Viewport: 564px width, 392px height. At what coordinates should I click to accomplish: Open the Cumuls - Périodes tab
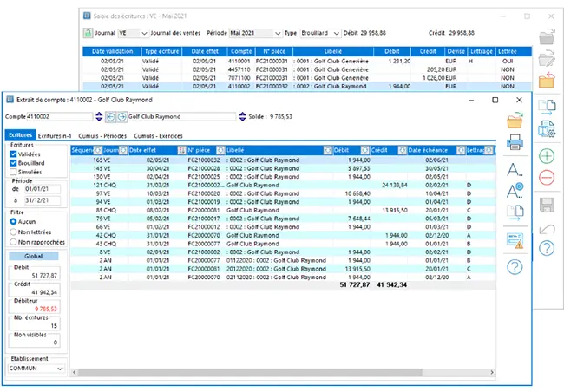pyautogui.click(x=102, y=136)
